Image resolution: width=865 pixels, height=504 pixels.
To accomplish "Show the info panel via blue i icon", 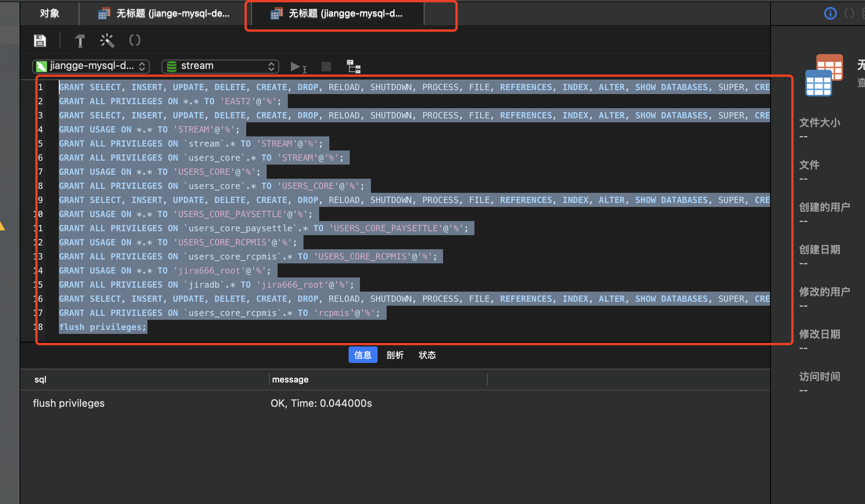I will (x=830, y=14).
